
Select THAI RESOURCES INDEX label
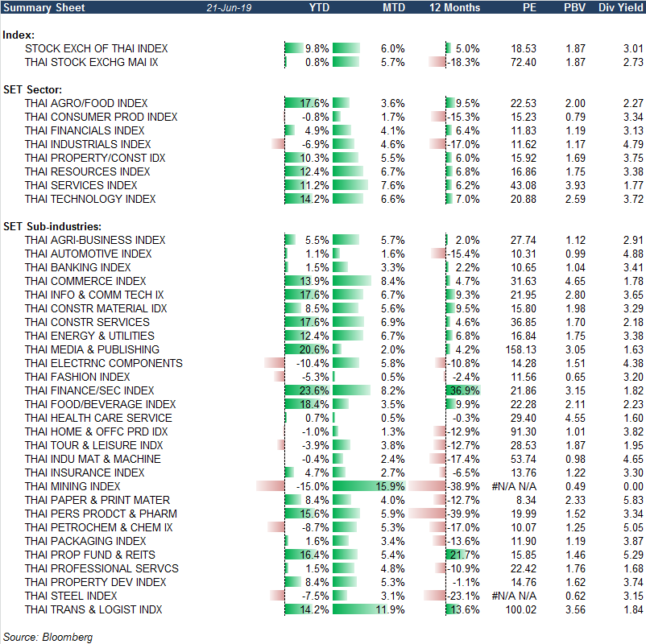87,171
